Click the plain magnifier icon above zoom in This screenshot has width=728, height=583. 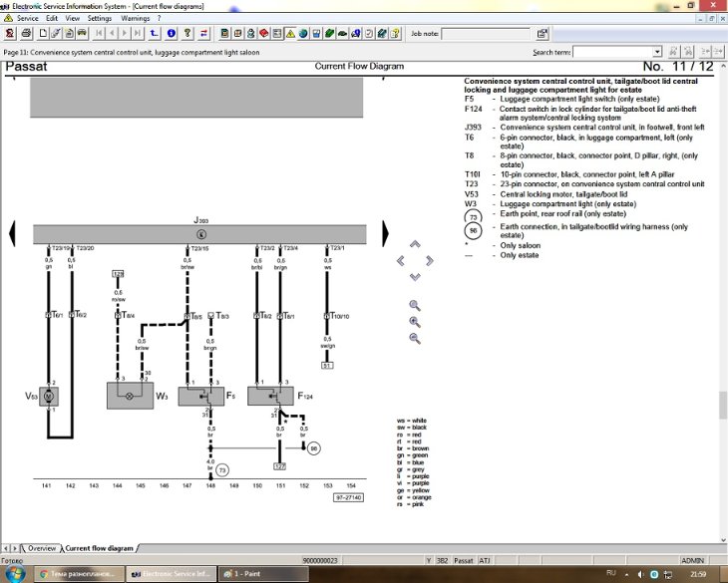415,305
